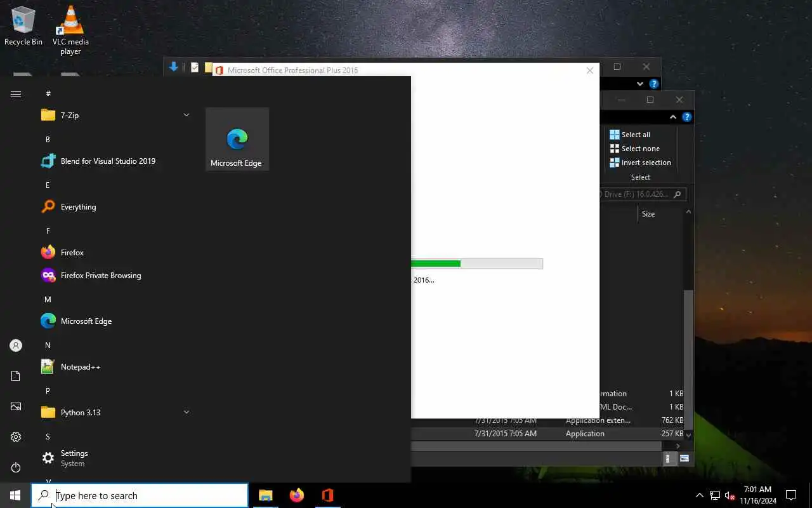
Task: Open Explorer Help question mark icon
Action: 686,117
